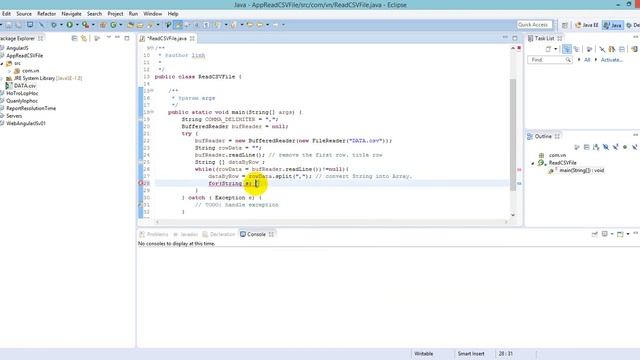Toggle Mark Occurrences in main toolbar
The width and height of the screenshot is (640, 360).
tap(178, 25)
